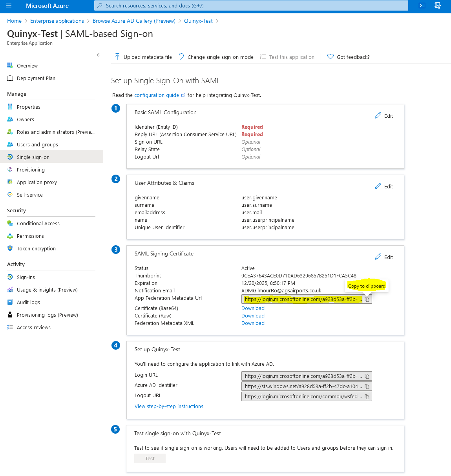The width and height of the screenshot is (451, 476).
Task: Click the Application proxy icon
Action: [10, 182]
